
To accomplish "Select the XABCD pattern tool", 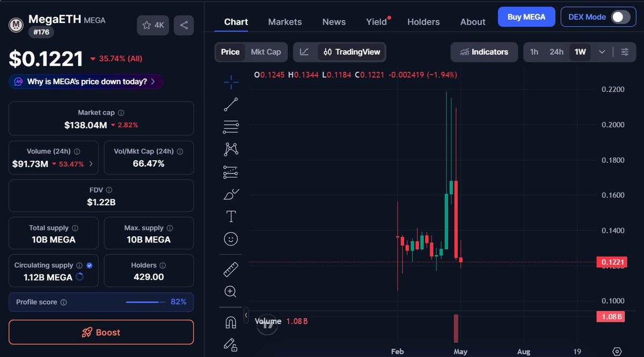I will tap(231, 149).
